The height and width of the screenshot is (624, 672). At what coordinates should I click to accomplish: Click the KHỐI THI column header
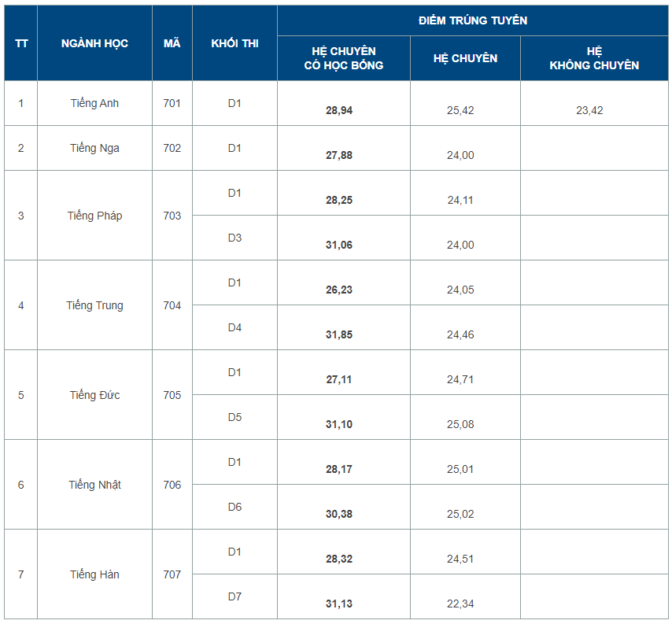pos(234,43)
